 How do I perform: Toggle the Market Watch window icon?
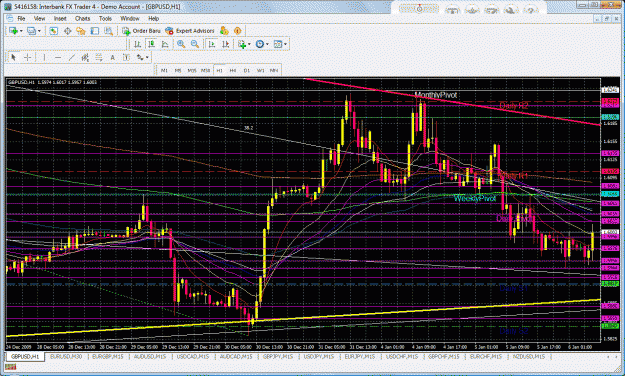tap(53, 31)
